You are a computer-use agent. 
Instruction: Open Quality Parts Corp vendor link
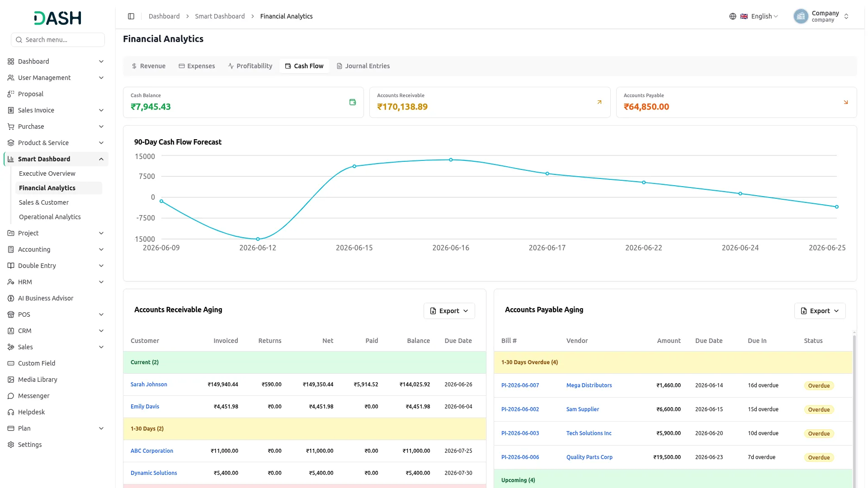[x=590, y=457]
